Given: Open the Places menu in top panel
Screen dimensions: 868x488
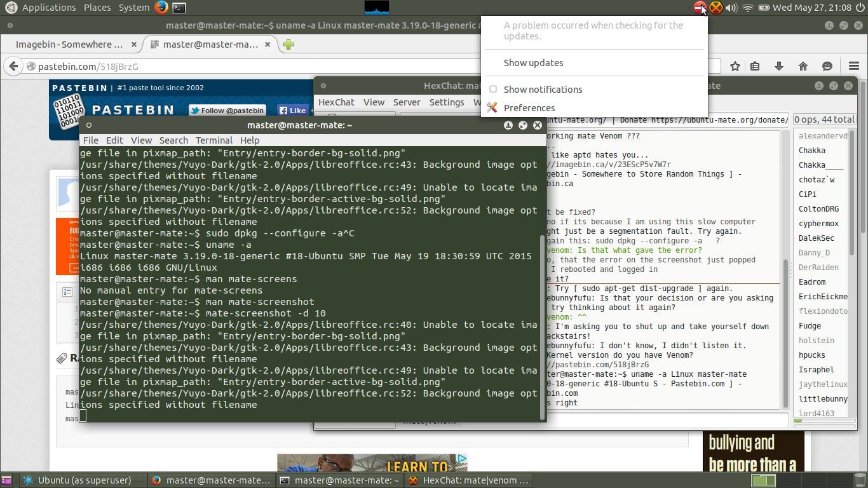Looking at the screenshot, I should 97,8.
